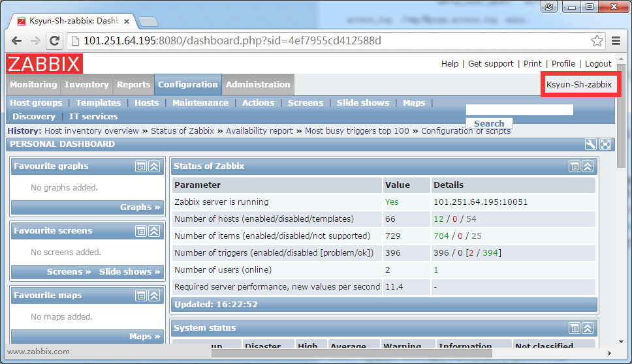Viewport: 632px width, 364px height.
Task: Open Host inventory overview history link
Action: pos(91,131)
